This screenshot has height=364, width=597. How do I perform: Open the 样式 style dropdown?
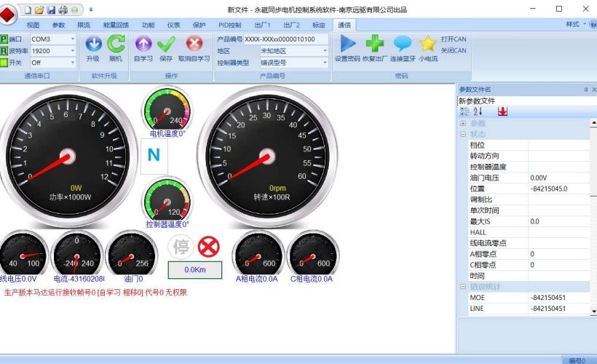[x=575, y=24]
